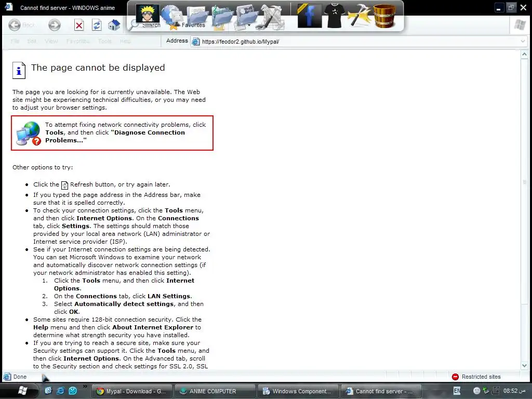Viewport: 532px width, 399px height.
Task: Click the Restricted sites security zone icon
Action: (455, 377)
